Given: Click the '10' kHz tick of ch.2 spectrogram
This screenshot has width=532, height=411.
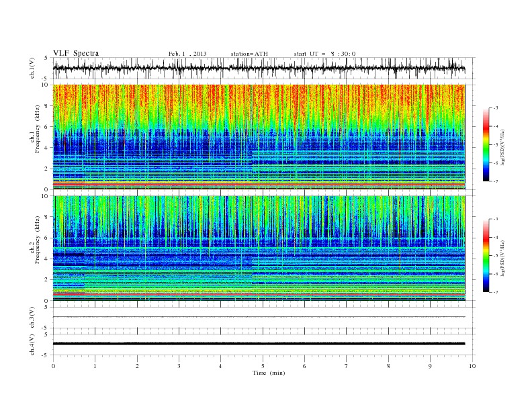Looking at the screenshot, I should tap(46, 196).
